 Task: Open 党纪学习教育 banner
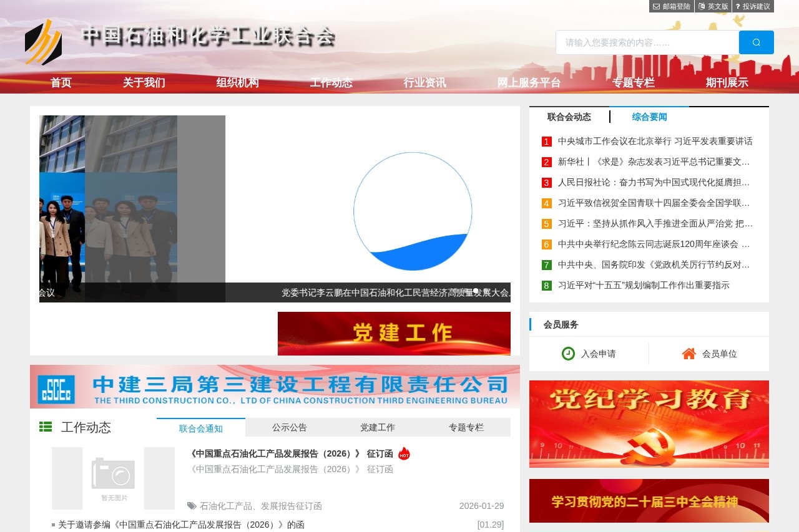[649, 424]
